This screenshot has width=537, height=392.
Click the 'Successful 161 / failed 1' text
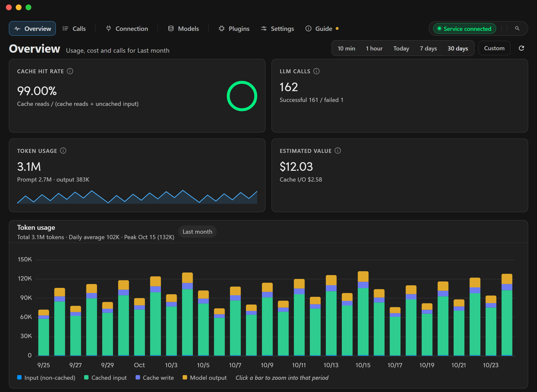311,100
